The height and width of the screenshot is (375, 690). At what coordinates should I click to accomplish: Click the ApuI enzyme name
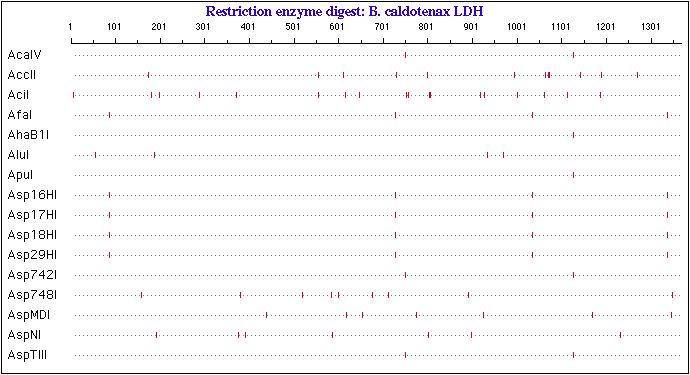(x=20, y=175)
